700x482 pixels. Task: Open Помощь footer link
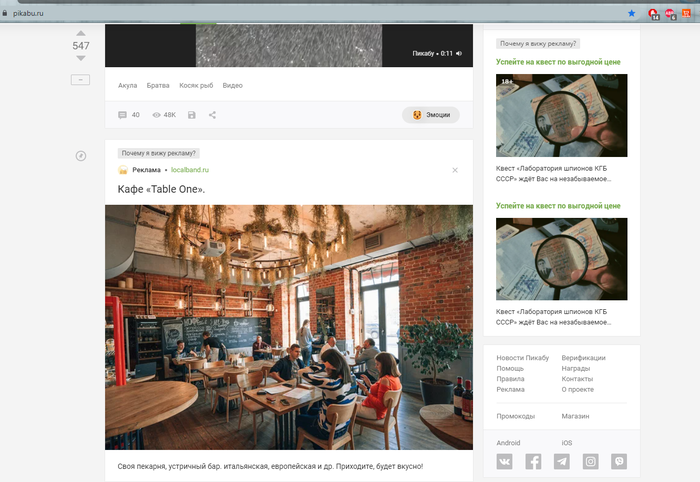510,368
